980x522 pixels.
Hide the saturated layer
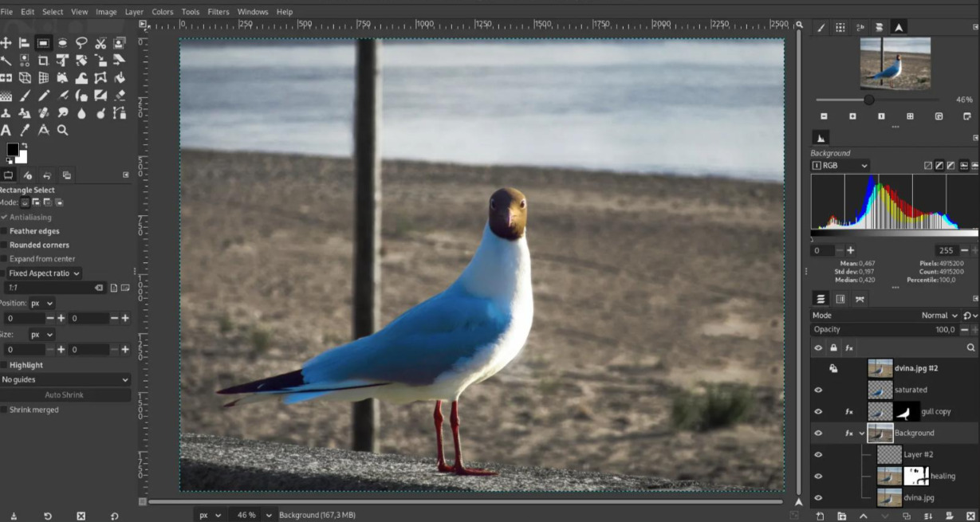tap(818, 390)
